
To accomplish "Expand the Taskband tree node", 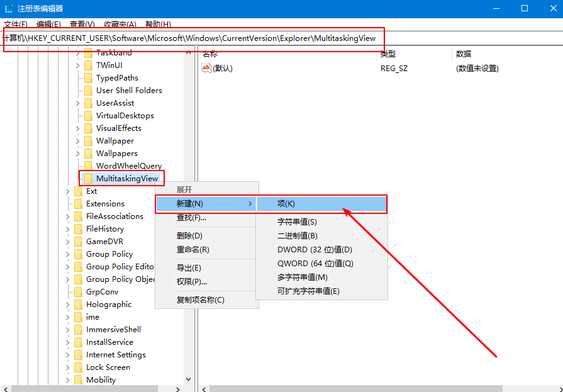I will (x=78, y=53).
